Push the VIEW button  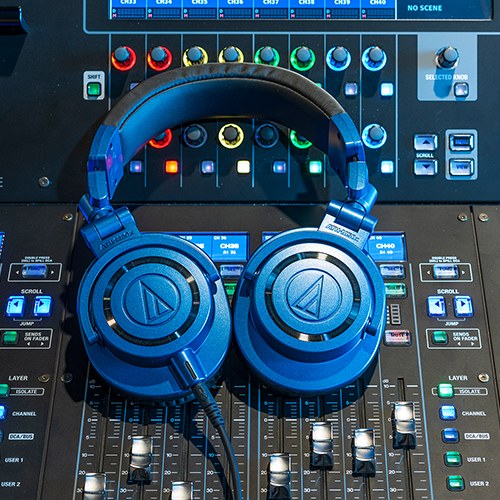[461, 167]
